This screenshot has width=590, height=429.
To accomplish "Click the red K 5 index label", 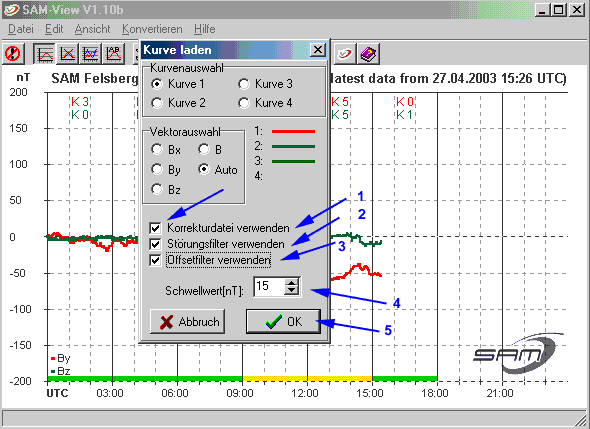I will coord(340,102).
